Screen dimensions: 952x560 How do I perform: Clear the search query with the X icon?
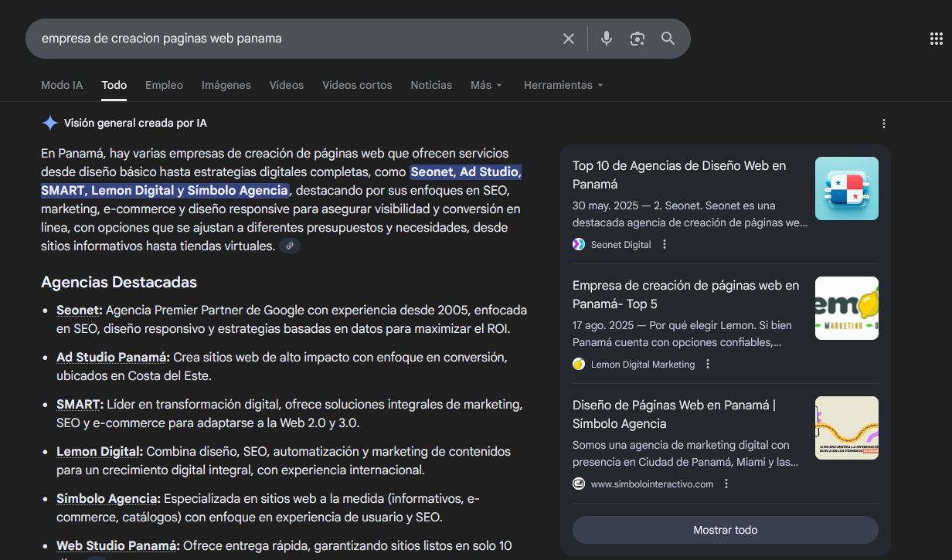pos(569,38)
